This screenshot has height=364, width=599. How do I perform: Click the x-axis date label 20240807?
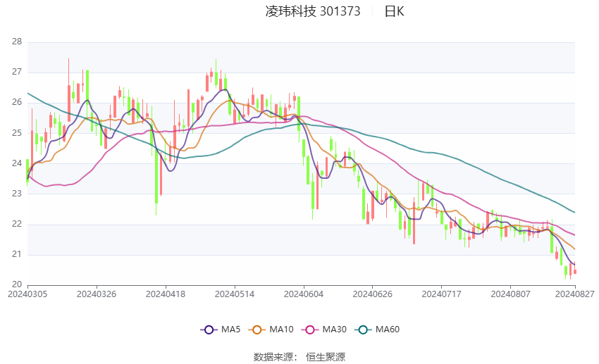pyautogui.click(x=510, y=294)
